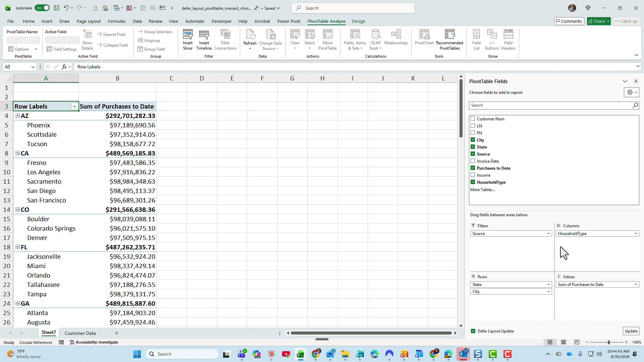Click the Save icon in title bar
The image size is (644, 362).
point(57,8)
